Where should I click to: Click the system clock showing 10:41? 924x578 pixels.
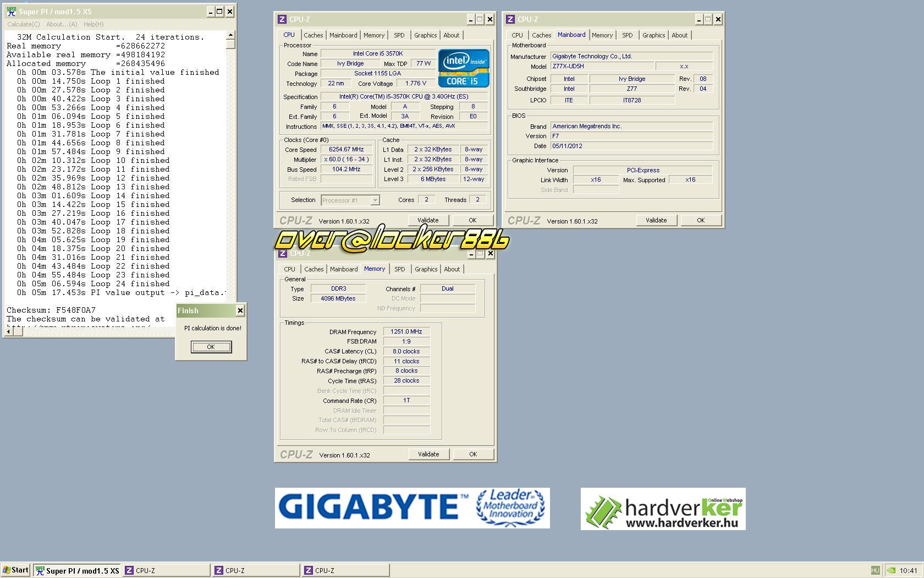[x=909, y=571]
